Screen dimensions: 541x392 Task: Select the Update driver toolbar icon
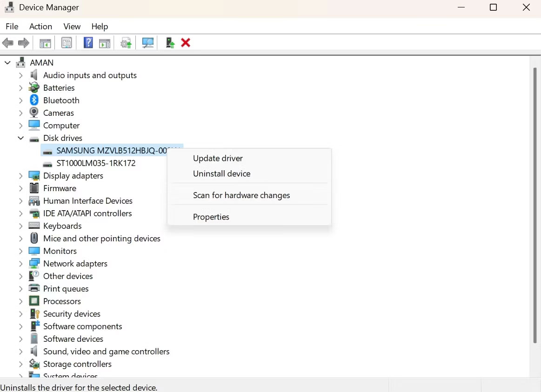click(125, 42)
